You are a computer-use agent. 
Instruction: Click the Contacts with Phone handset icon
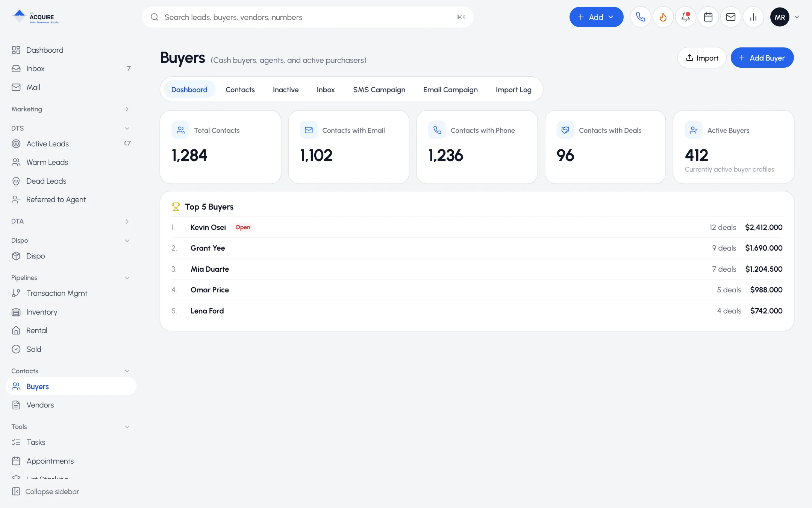pyautogui.click(x=437, y=130)
